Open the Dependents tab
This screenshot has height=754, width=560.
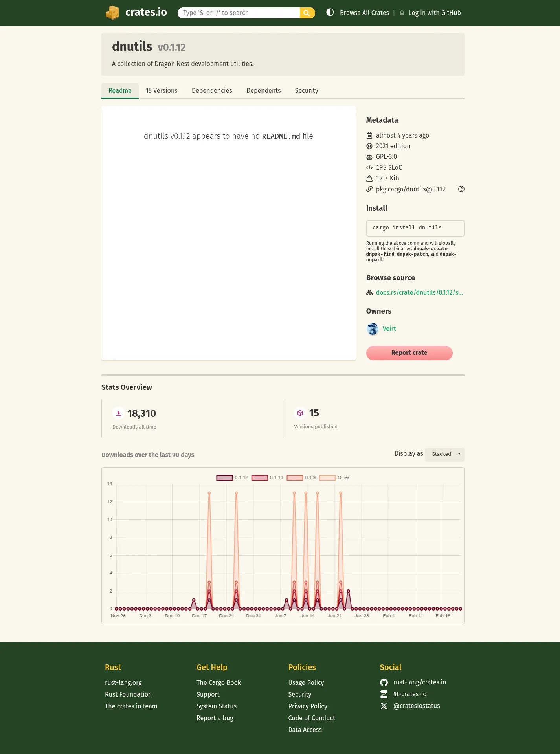click(263, 91)
